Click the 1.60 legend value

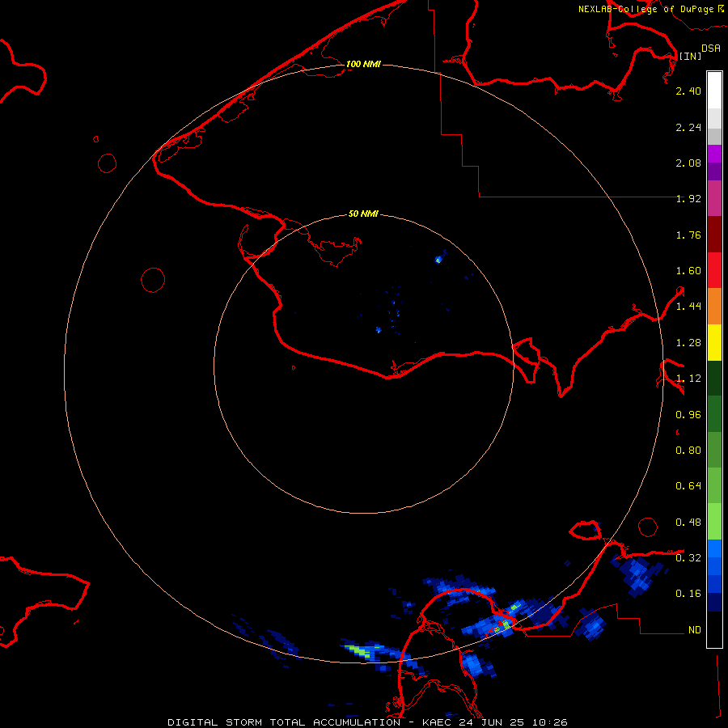point(688,271)
